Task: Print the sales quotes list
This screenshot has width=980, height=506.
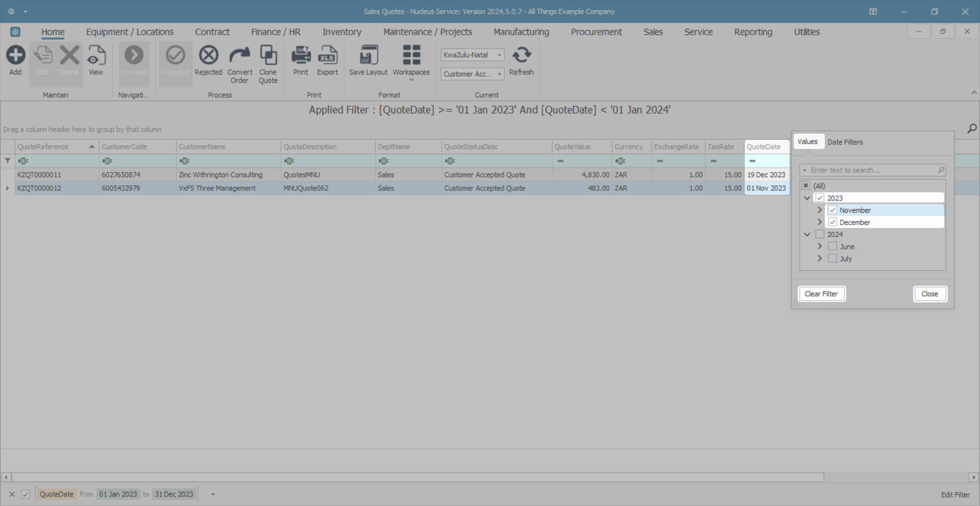Action: pyautogui.click(x=301, y=61)
